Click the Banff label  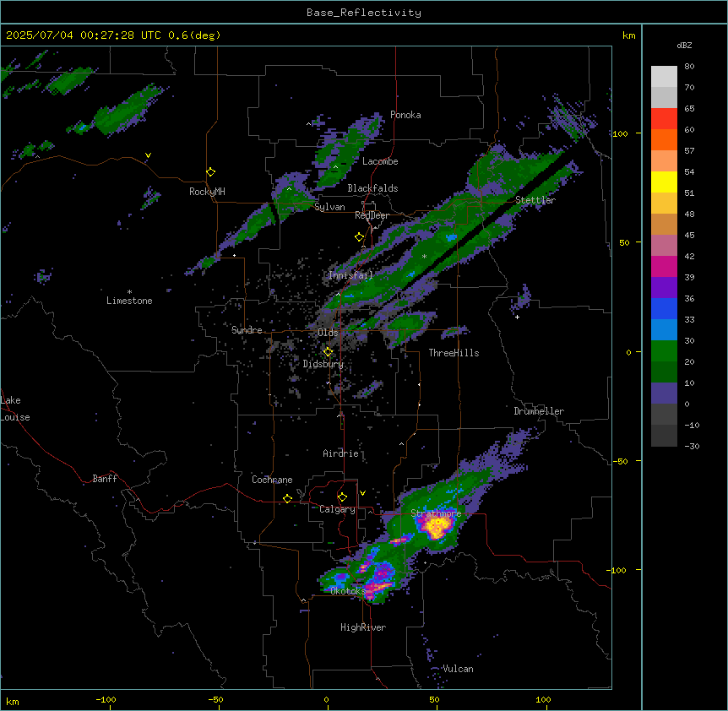click(x=105, y=479)
